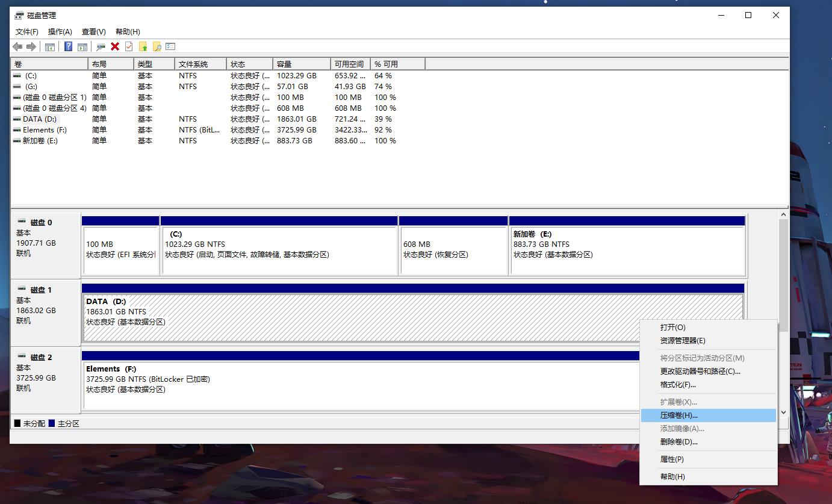Viewport: 832px width, 504px height.
Task: Sort by the 可用空间 column header
Action: pyautogui.click(x=350, y=64)
